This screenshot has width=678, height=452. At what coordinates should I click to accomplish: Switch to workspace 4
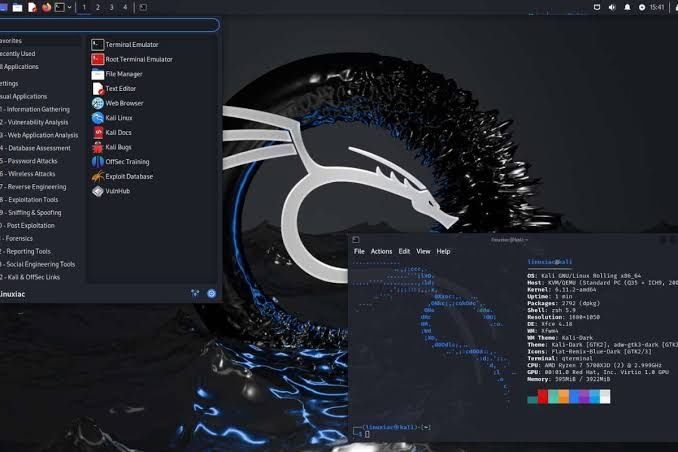coord(125,7)
